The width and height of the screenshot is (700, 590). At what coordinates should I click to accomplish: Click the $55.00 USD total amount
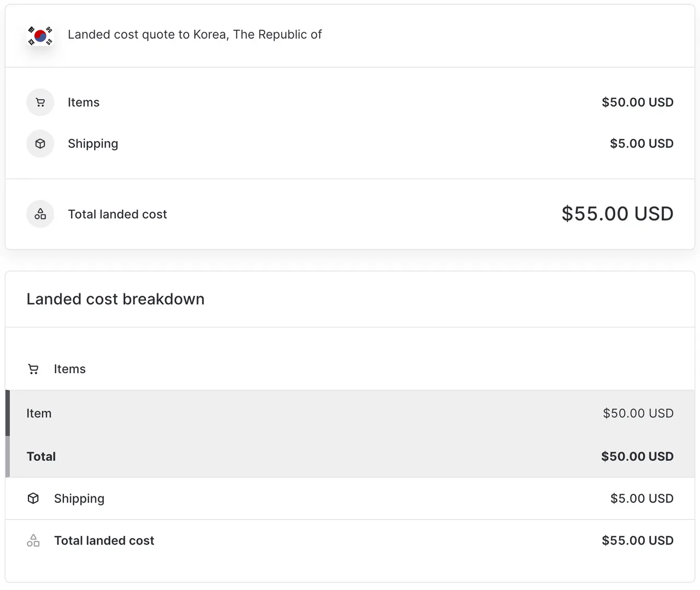click(617, 213)
